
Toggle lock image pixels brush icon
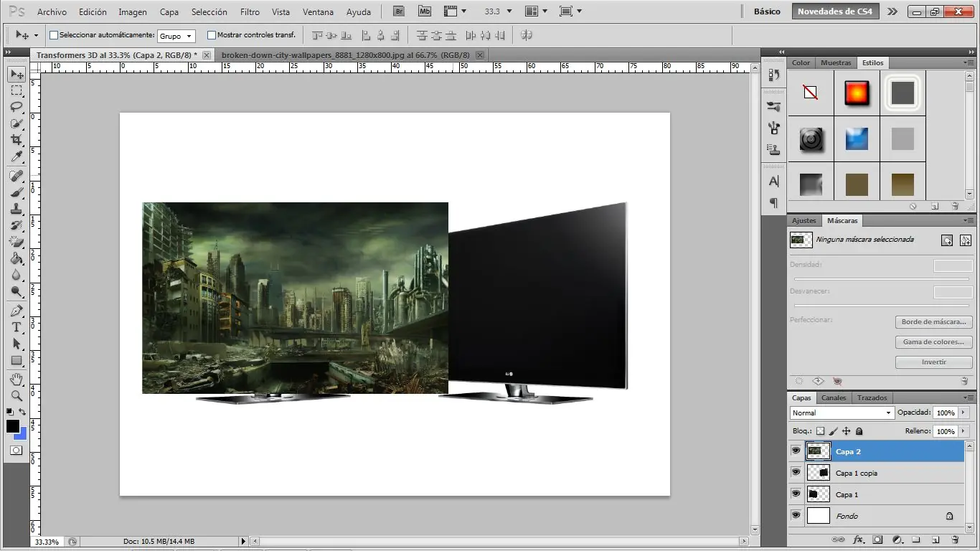tap(833, 431)
